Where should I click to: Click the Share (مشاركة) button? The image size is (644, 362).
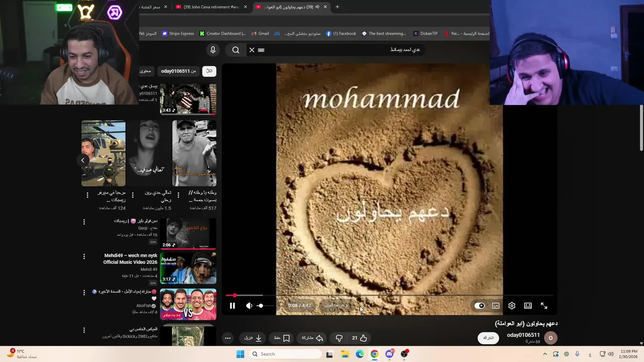(312, 338)
